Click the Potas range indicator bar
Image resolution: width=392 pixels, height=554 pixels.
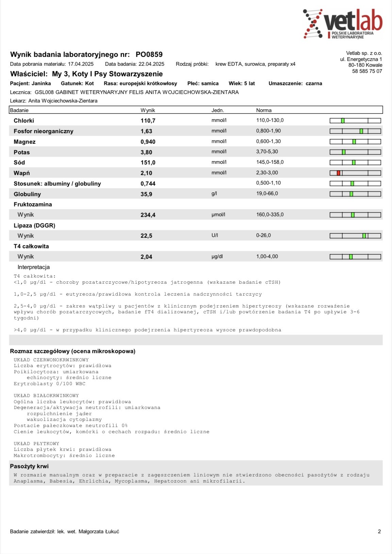point(355,152)
